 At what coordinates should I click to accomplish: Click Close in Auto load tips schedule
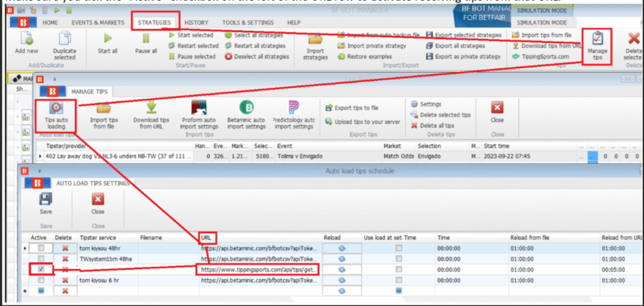point(98,205)
